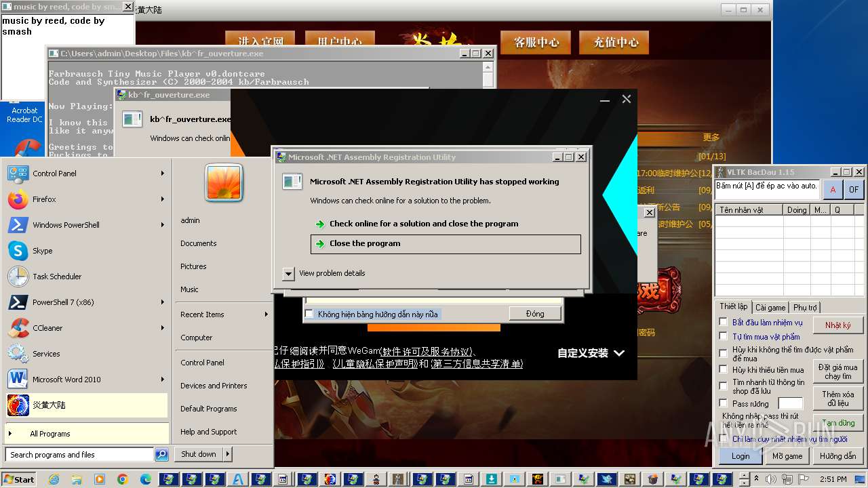
Task: Open Google Chrome from the taskbar
Action: [123, 479]
